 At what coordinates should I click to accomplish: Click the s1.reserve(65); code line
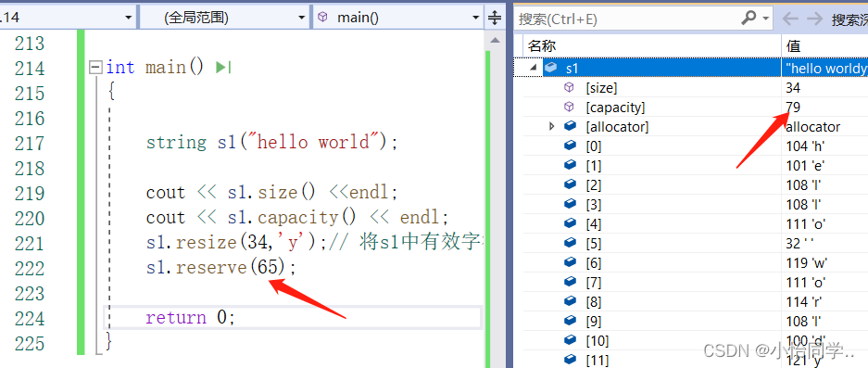pos(221,268)
